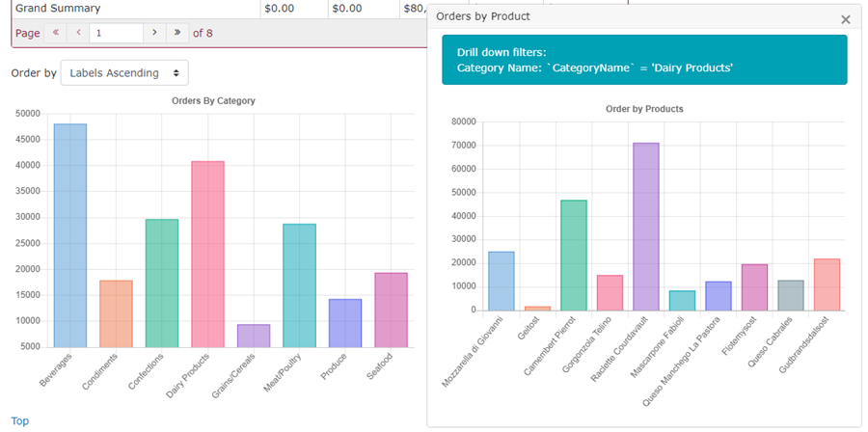This screenshot has width=868, height=432.
Task: Close the Orders by Product popup
Action: (x=845, y=18)
